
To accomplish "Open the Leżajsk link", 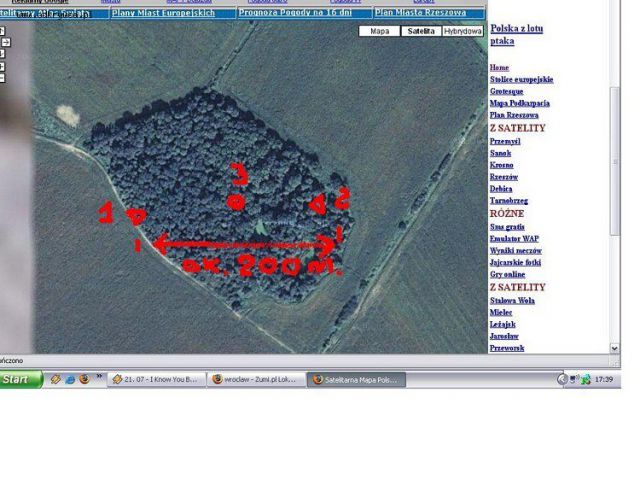I will click(x=502, y=324).
